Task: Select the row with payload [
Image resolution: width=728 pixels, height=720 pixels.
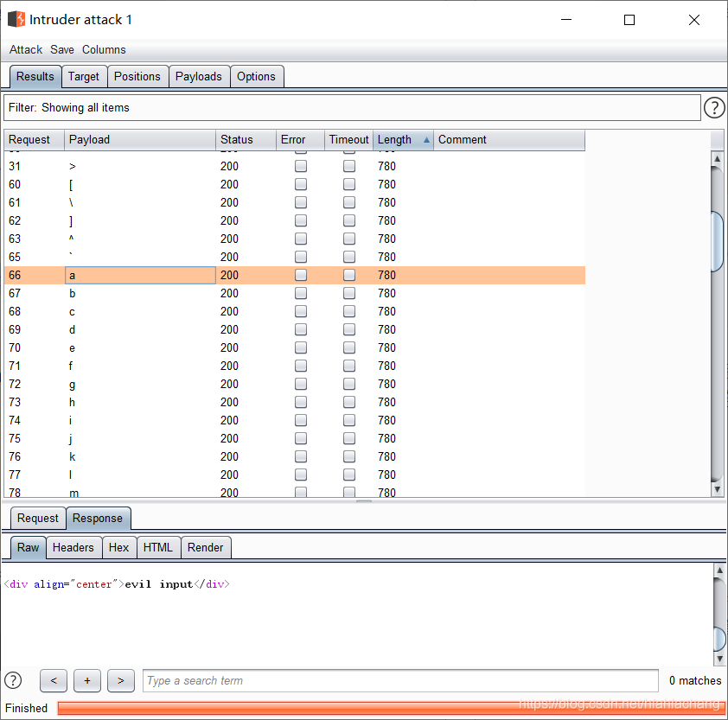Action: (295, 184)
